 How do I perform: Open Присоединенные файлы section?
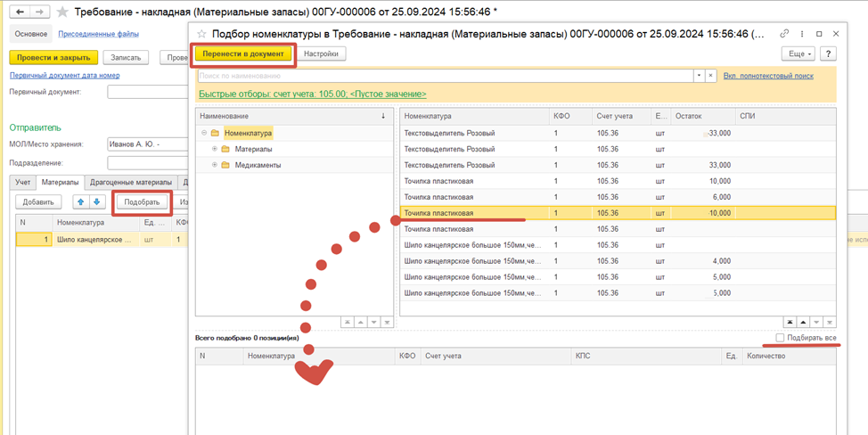(x=99, y=34)
